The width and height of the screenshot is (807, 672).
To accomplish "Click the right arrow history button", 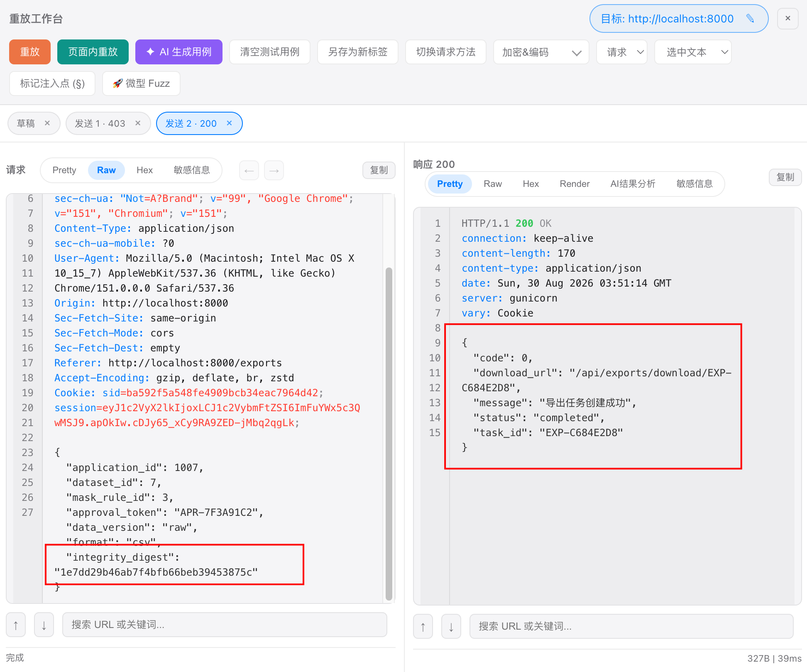I will pyautogui.click(x=274, y=170).
